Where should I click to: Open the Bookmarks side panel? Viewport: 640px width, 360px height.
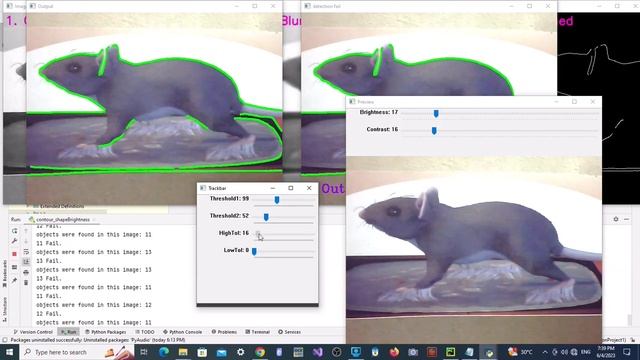[x=4, y=274]
